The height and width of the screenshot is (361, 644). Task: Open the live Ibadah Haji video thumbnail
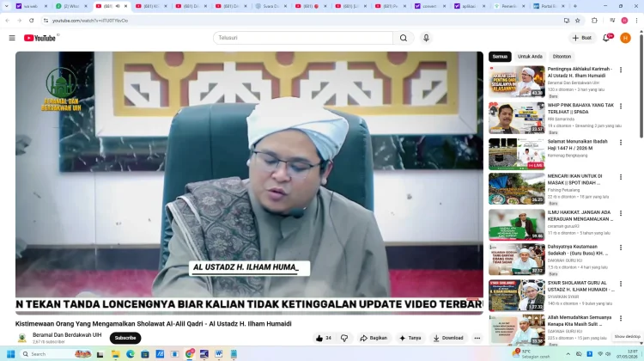pyautogui.click(x=517, y=154)
